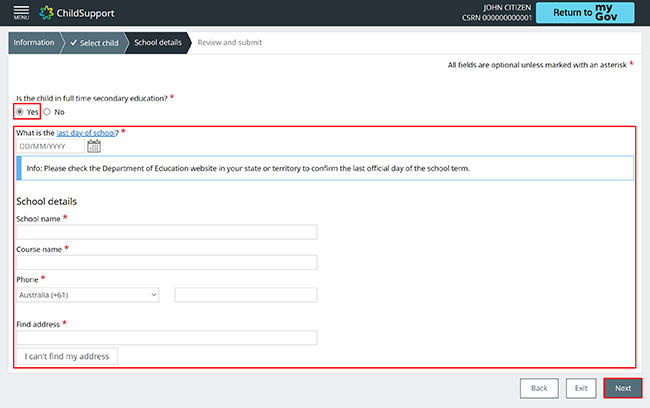Click the Exit button
This screenshot has width=650, height=408.
click(x=581, y=388)
